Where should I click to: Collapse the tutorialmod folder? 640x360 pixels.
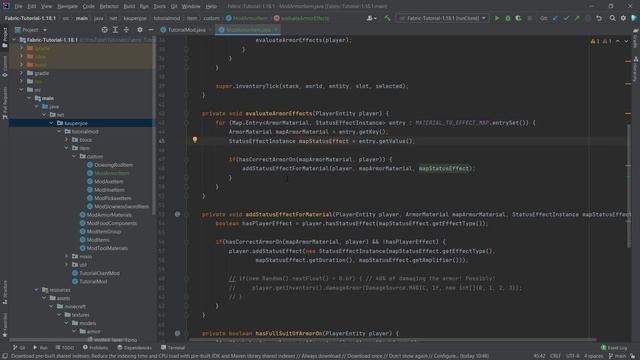pyautogui.click(x=59, y=131)
